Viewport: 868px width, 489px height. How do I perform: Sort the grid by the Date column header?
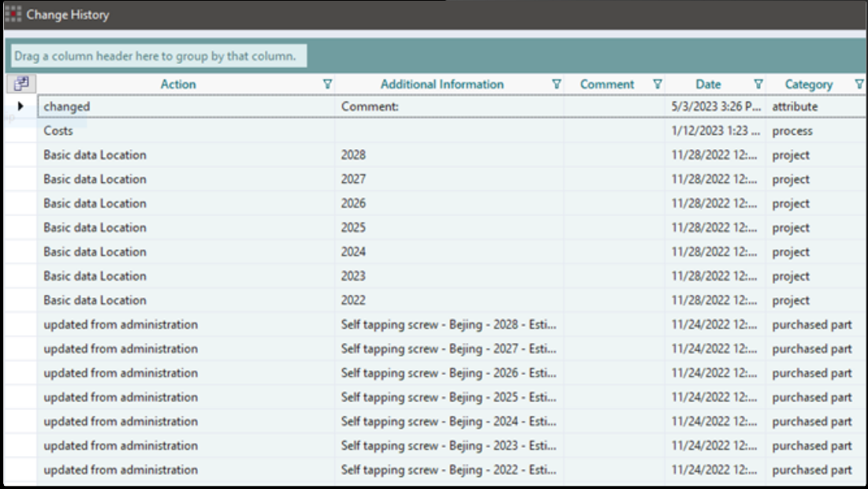pyautogui.click(x=707, y=85)
